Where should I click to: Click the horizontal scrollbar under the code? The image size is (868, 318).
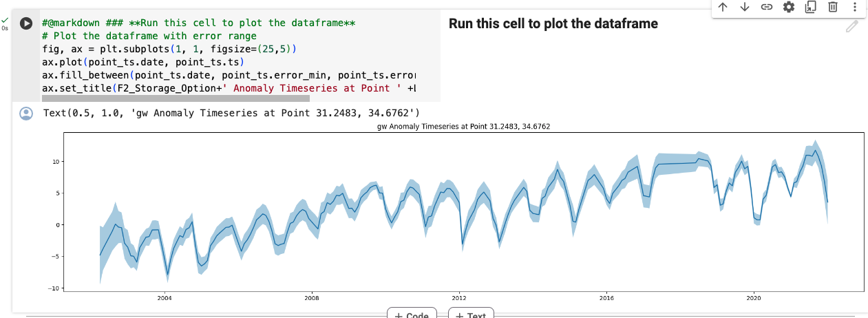[x=176, y=98]
